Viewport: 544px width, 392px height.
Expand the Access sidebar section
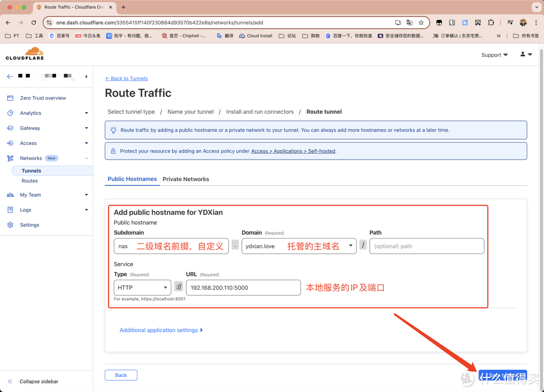coord(87,143)
